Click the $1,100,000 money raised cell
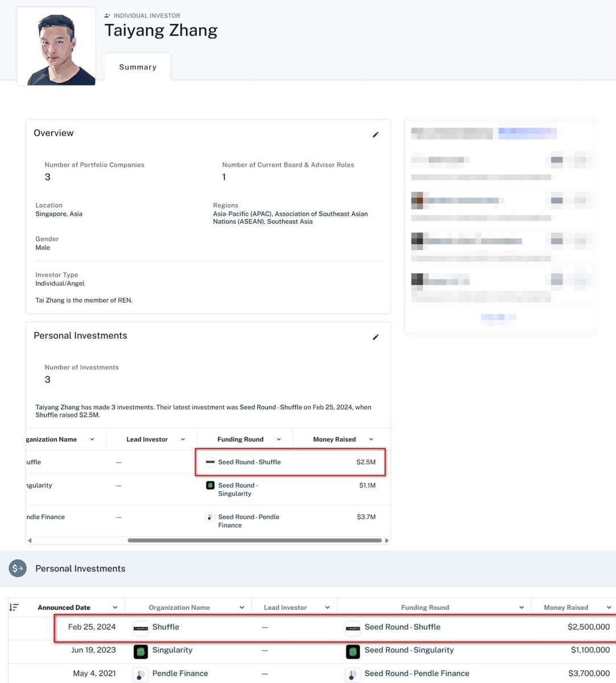This screenshot has height=683, width=616. coord(590,650)
